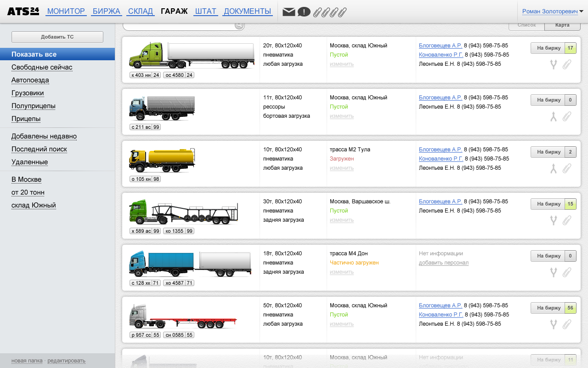This screenshot has height=368, width=588.
Task: Open Коноваленко Р.Г. for truck р 957 сс
Action: (441, 315)
